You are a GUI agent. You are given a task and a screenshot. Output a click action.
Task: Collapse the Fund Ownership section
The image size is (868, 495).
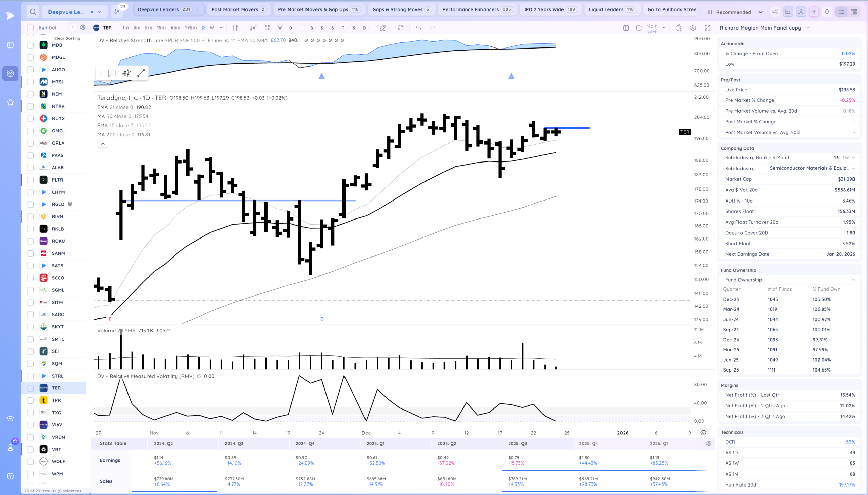(853, 280)
